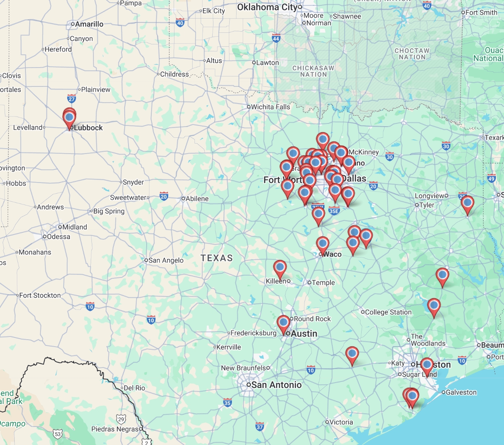The image size is (504, 445).
Task: Select the Big Spring label
Action: (109, 211)
